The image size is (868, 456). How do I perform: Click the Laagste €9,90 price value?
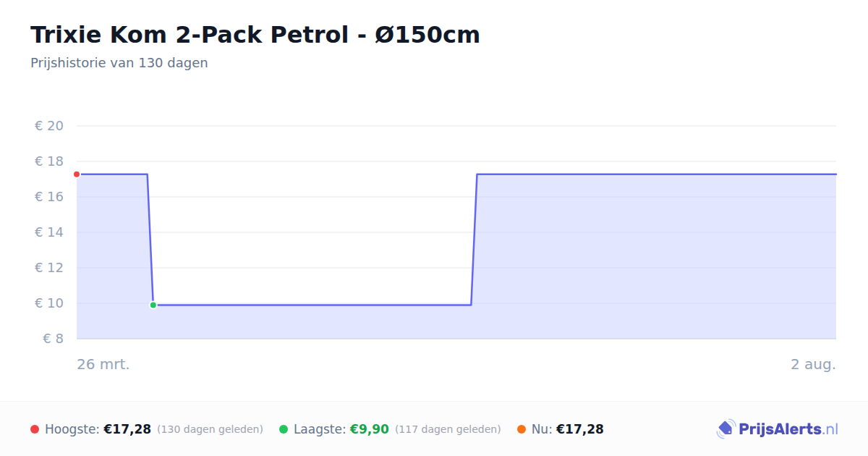(370, 429)
